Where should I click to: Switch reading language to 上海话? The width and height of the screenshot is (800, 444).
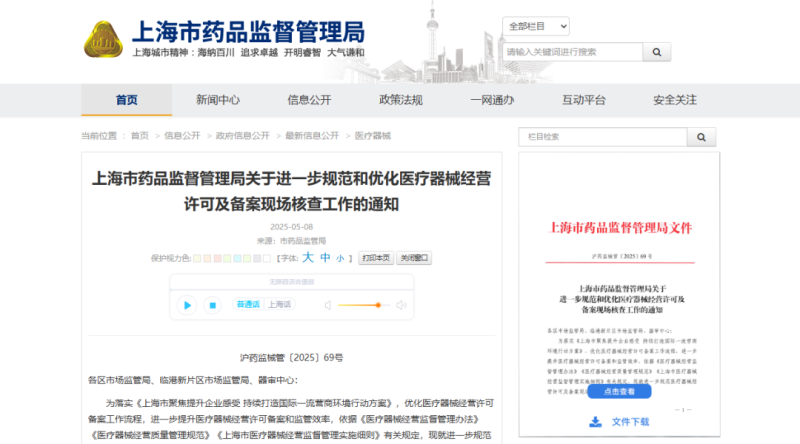coord(280,305)
